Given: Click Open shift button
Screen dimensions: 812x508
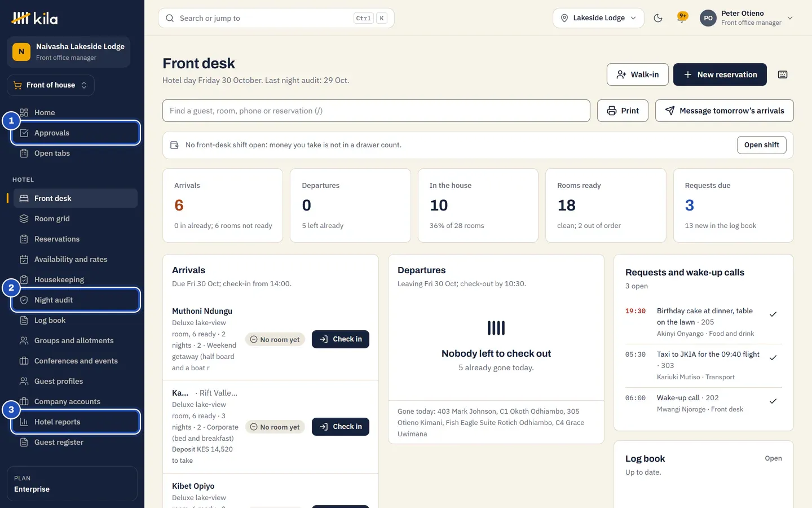Looking at the screenshot, I should pyautogui.click(x=761, y=145).
